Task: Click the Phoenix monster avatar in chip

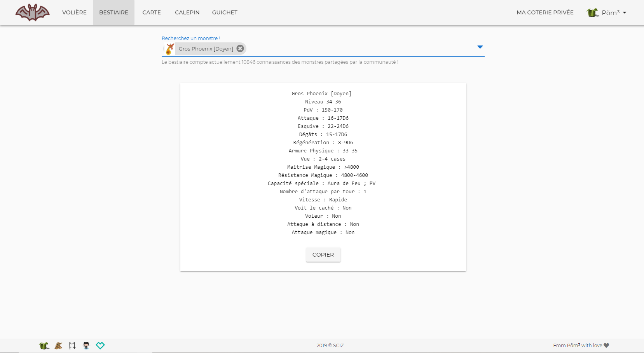Action: [x=169, y=49]
